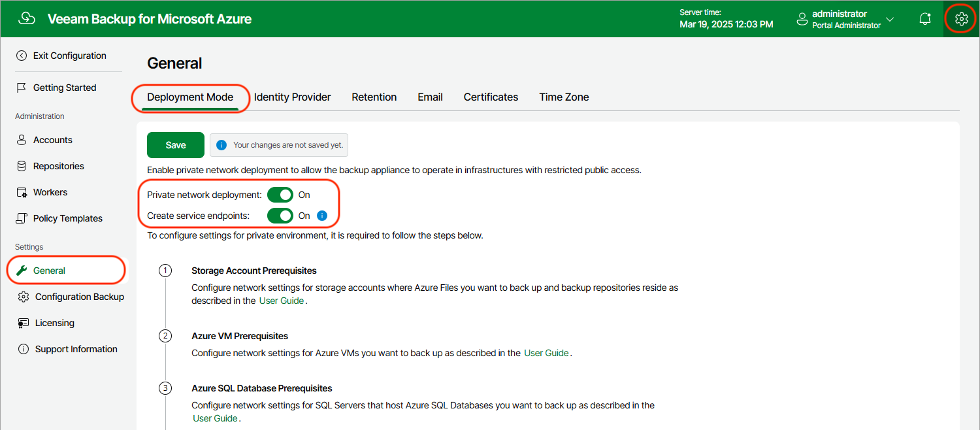The width and height of the screenshot is (980, 430).
Task: Click info icon in unsaved changes notice
Action: pos(221,145)
